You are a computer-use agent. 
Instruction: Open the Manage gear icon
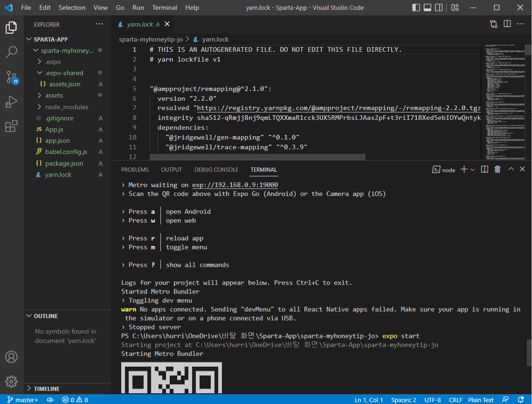tap(11, 381)
